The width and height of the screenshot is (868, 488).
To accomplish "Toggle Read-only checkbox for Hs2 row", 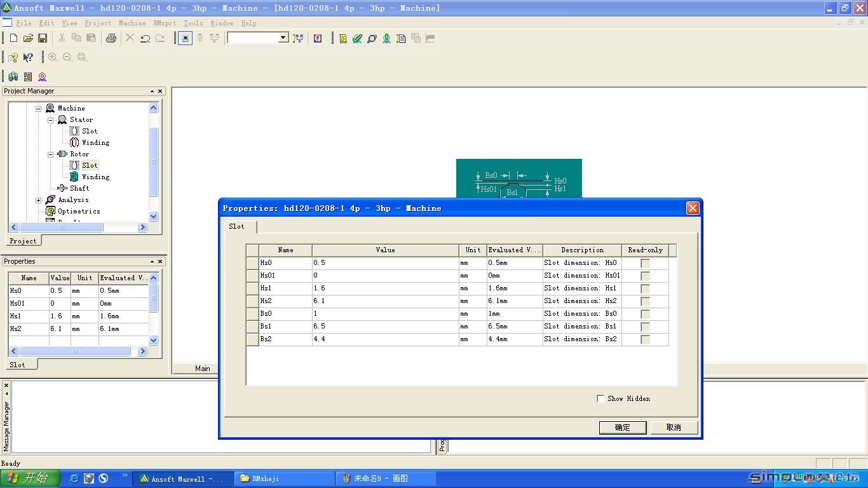I will pyautogui.click(x=645, y=301).
